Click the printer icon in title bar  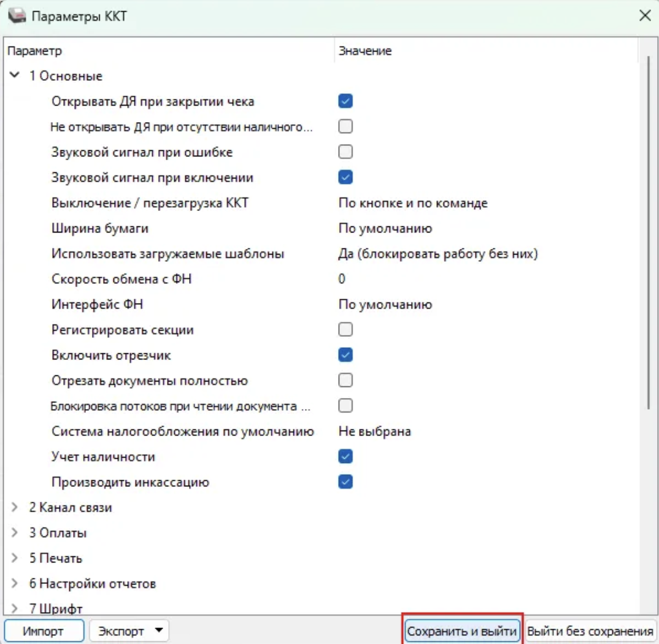(17, 15)
